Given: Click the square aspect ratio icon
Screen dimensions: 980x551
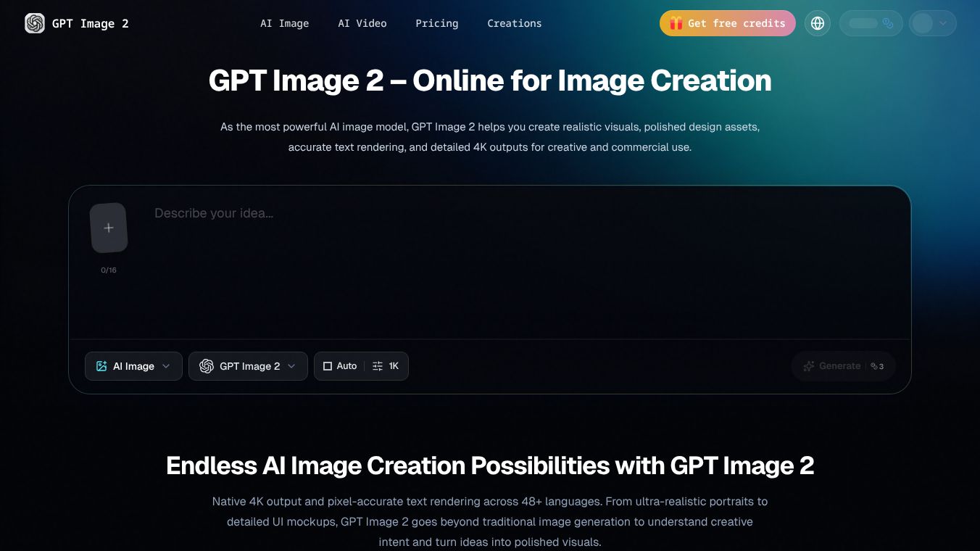Looking at the screenshot, I should click(x=328, y=366).
